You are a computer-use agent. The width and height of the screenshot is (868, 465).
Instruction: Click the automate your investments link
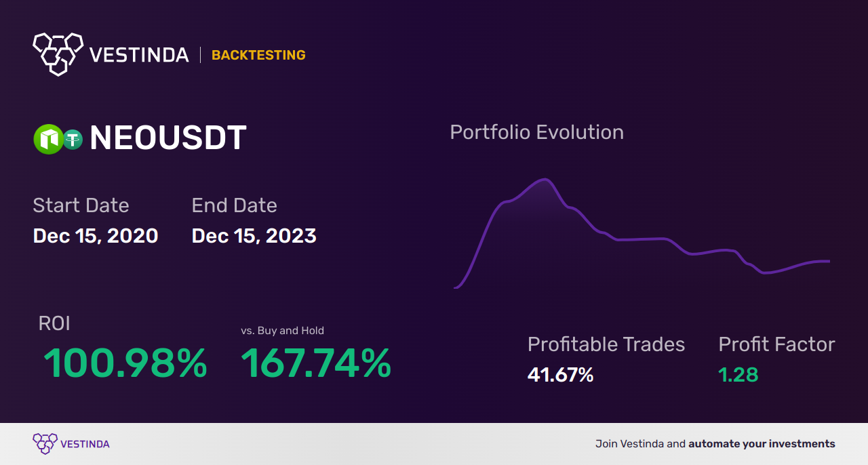762,444
